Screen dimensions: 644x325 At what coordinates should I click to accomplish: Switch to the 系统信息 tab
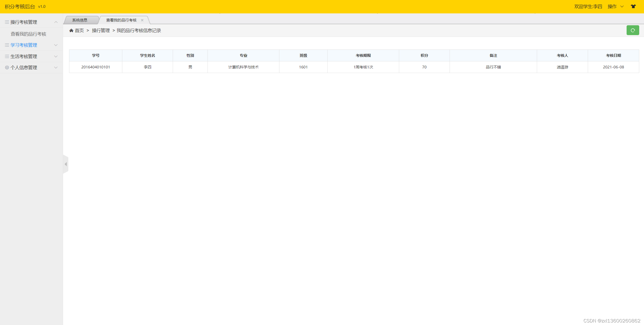point(80,20)
